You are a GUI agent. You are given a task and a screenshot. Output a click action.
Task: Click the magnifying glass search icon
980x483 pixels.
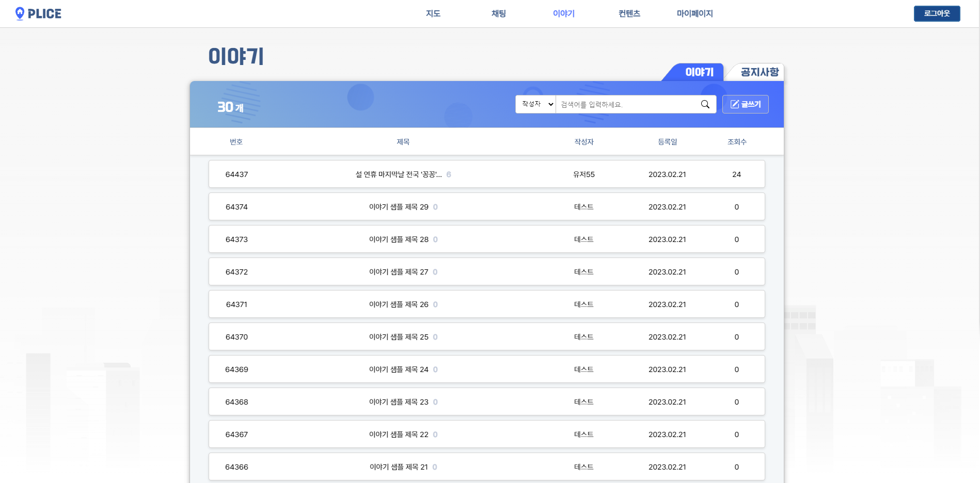[705, 104]
